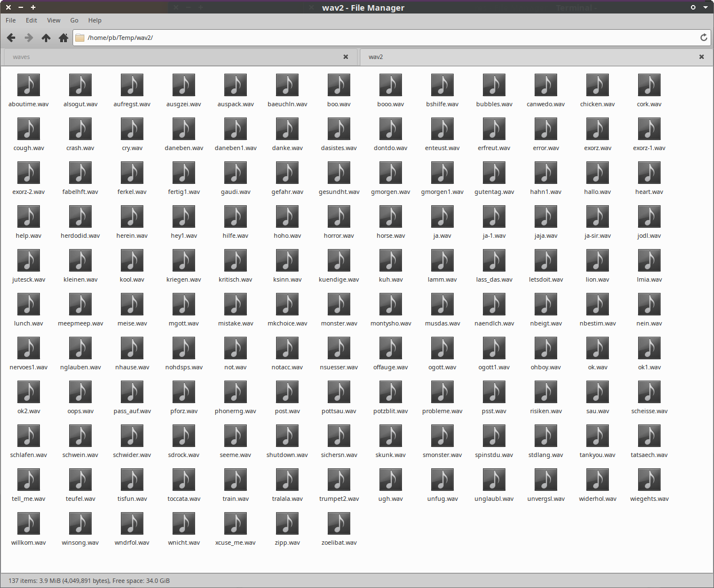Image resolution: width=714 pixels, height=588 pixels.
Task: Select the meepmeep.wav file thumbnail
Action: (x=80, y=305)
